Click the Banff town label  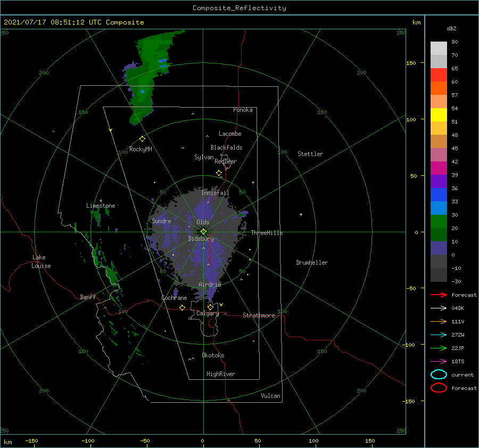(x=88, y=297)
